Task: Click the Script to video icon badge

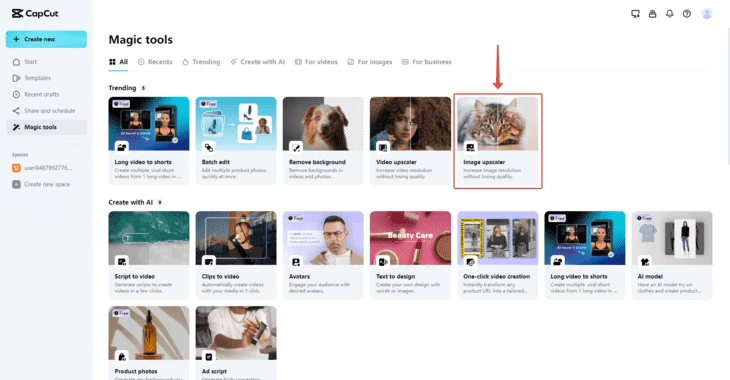Action: (x=122, y=262)
